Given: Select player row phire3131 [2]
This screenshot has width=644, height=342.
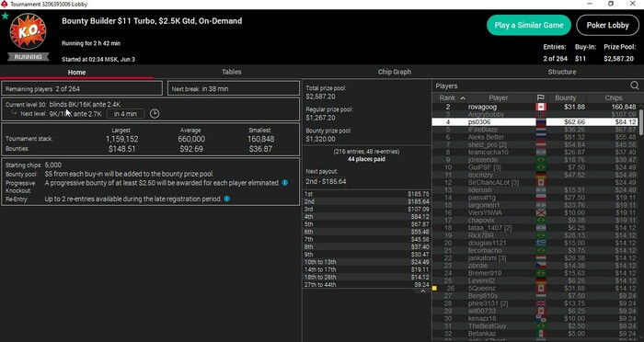Looking at the screenshot, I should coord(535,303).
